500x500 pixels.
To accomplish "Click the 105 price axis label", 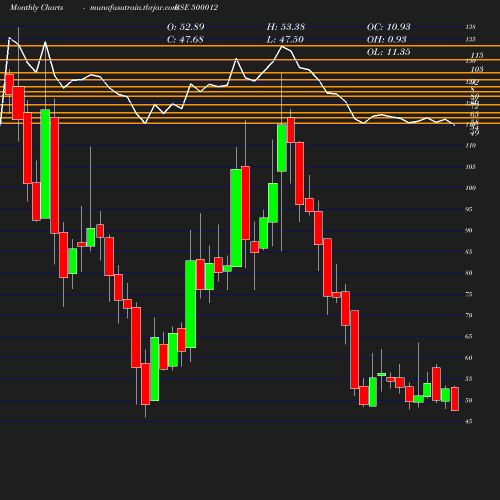I will [471, 167].
